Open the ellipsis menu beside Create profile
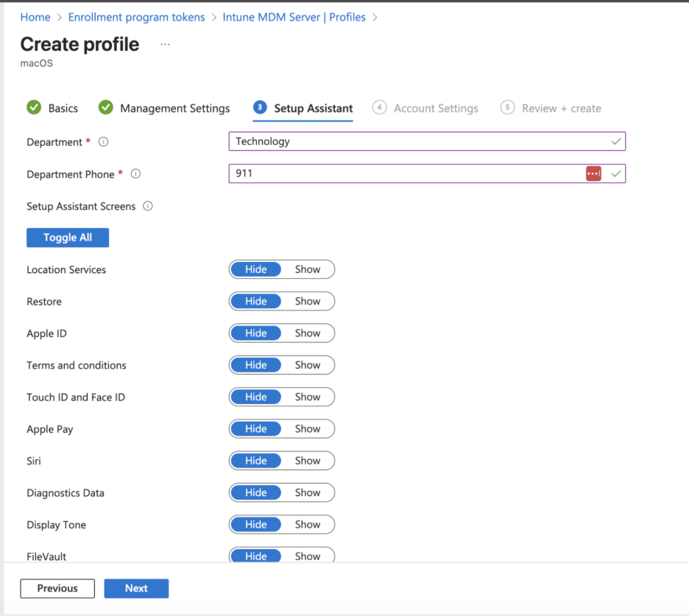The height and width of the screenshot is (616, 689). click(x=165, y=44)
